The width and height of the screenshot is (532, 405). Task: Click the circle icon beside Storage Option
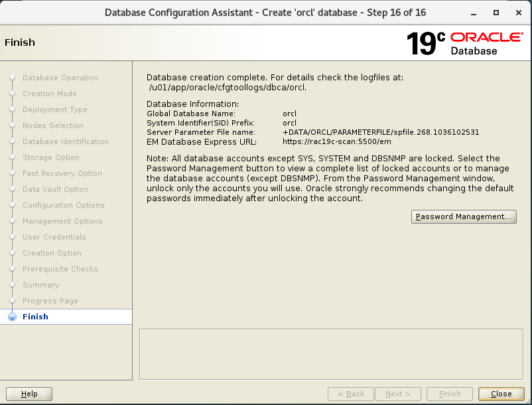[x=12, y=157]
